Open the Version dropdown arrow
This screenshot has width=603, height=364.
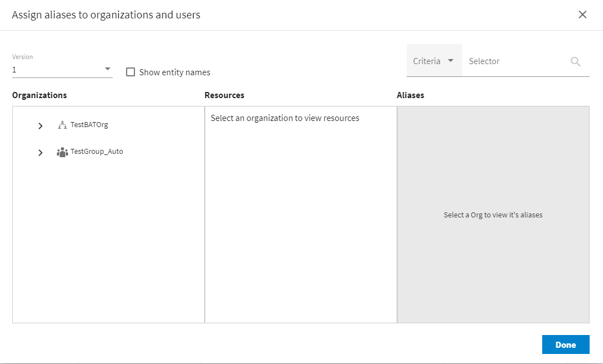tap(107, 69)
